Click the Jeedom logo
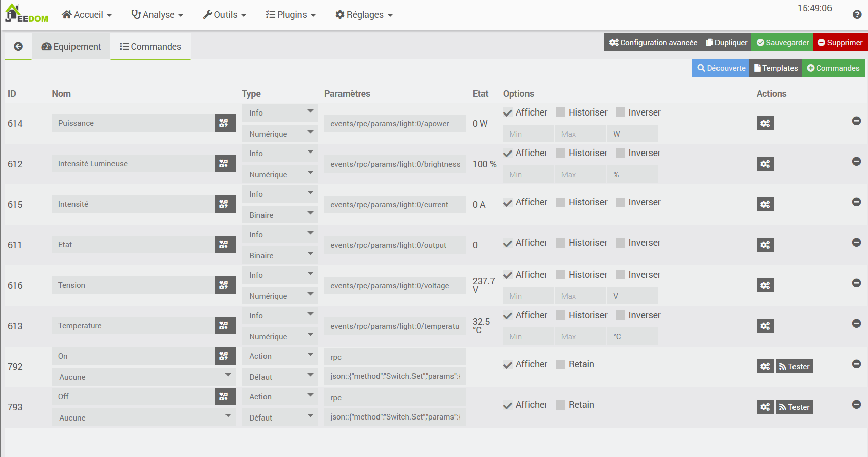 26,14
